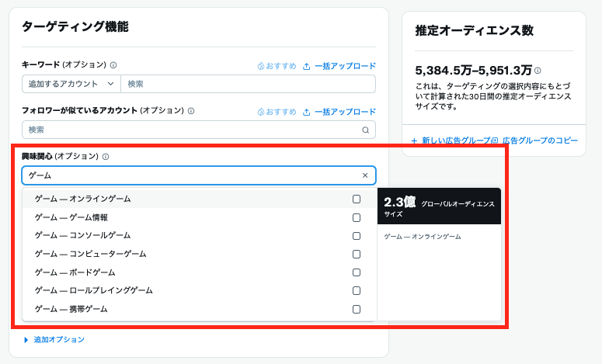Click おすすめ in the キーワード row
The width and height of the screenshot is (602, 364).
pyautogui.click(x=277, y=66)
